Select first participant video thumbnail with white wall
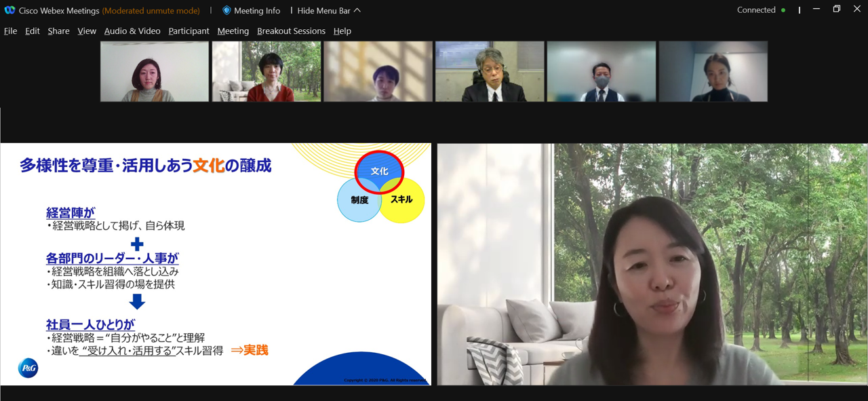Screen dimensions: 868x401 click(x=155, y=71)
